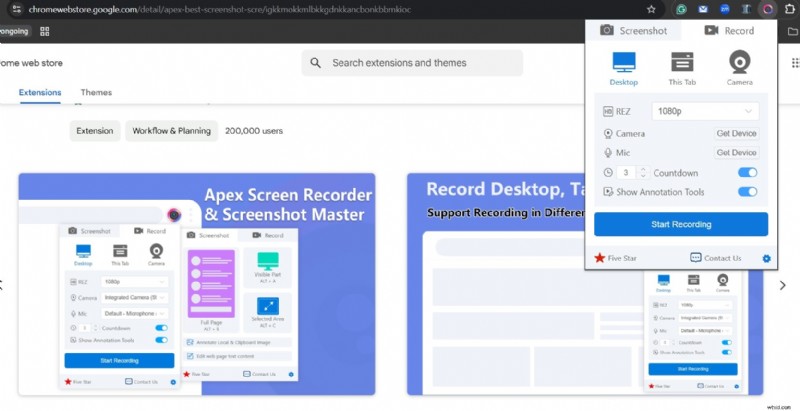This screenshot has width=800, height=411.
Task: Click the Five Star red star icon
Action: [600, 258]
